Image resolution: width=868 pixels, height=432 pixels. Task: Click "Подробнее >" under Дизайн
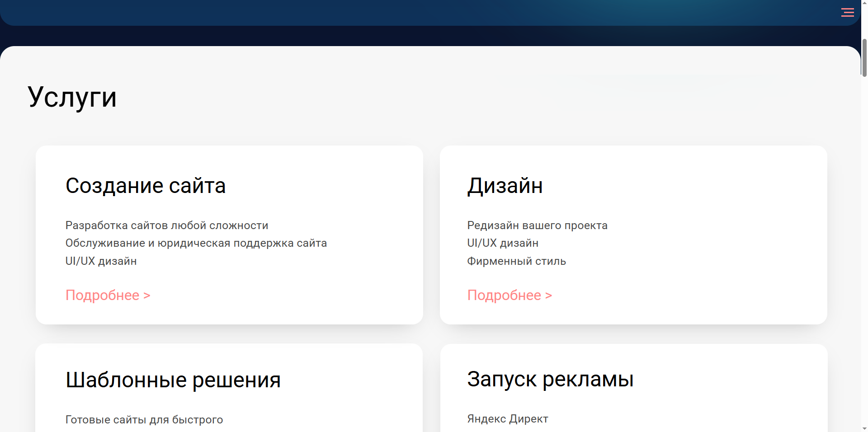tap(509, 295)
